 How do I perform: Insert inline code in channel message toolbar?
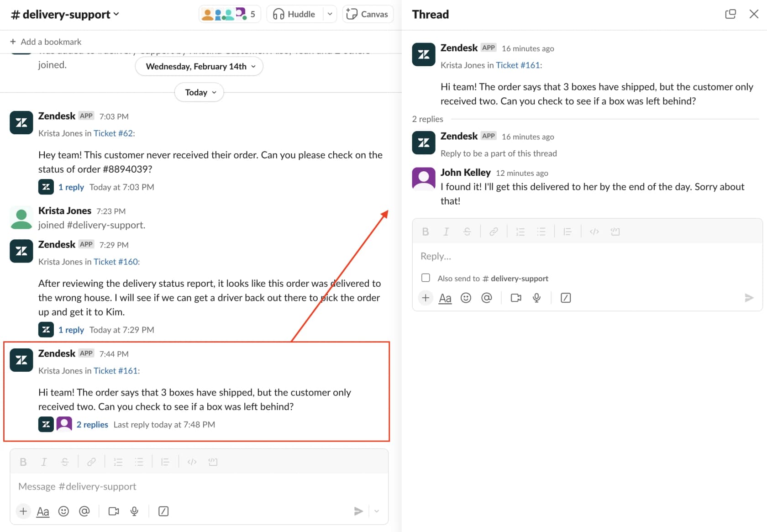[x=192, y=462]
